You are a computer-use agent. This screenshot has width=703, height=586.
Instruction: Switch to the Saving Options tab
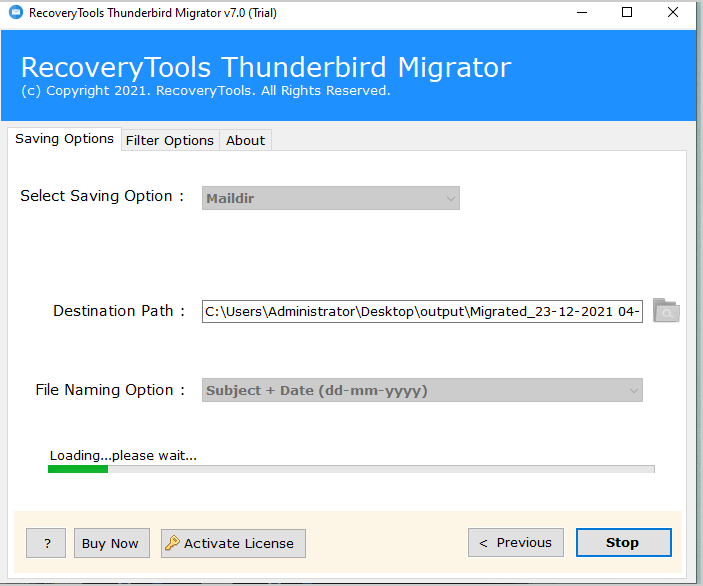[64, 139]
